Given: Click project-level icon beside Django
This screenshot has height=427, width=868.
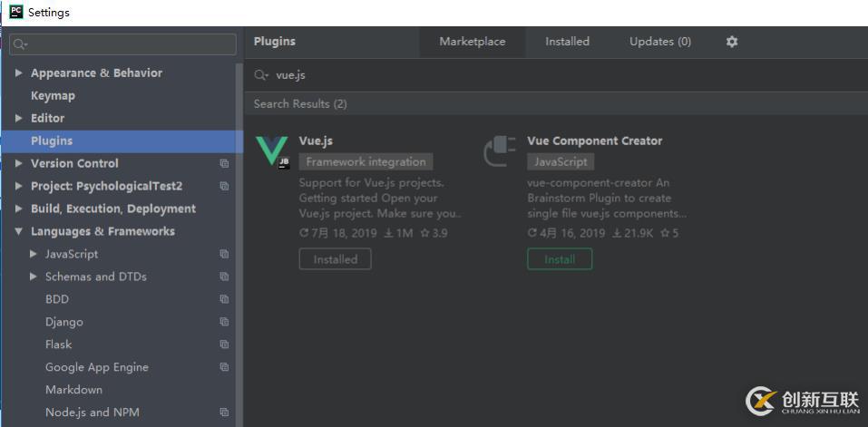Looking at the screenshot, I should [x=224, y=322].
